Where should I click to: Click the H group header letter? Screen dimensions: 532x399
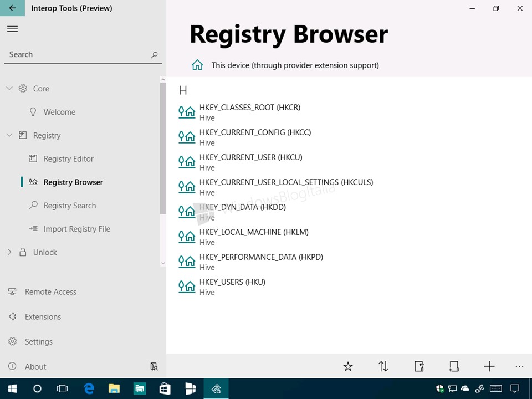tap(183, 90)
